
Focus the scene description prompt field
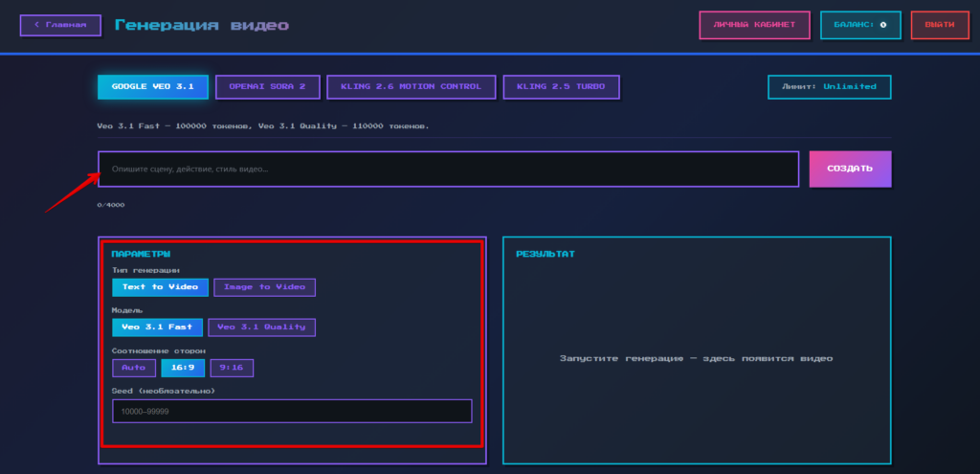pyautogui.click(x=448, y=169)
